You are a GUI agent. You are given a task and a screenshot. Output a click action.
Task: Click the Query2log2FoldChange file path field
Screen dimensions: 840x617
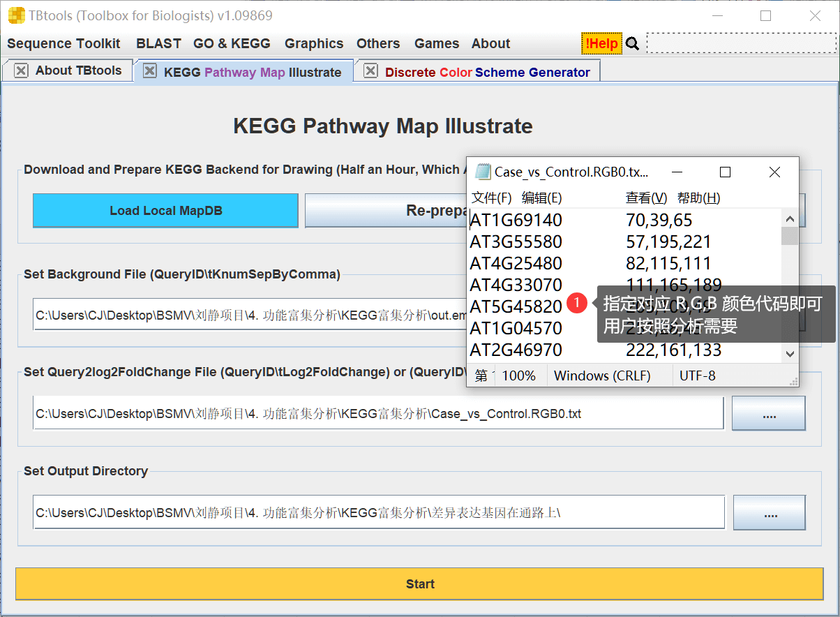click(x=378, y=414)
